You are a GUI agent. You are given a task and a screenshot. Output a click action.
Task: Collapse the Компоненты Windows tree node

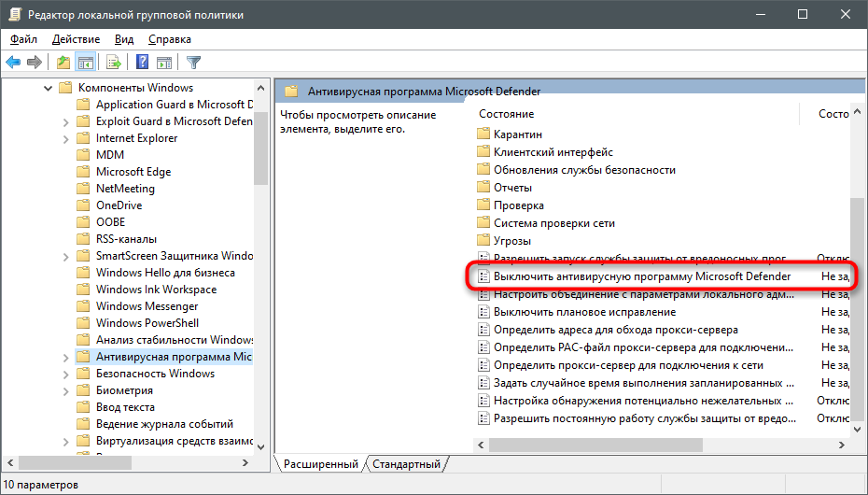(x=49, y=88)
